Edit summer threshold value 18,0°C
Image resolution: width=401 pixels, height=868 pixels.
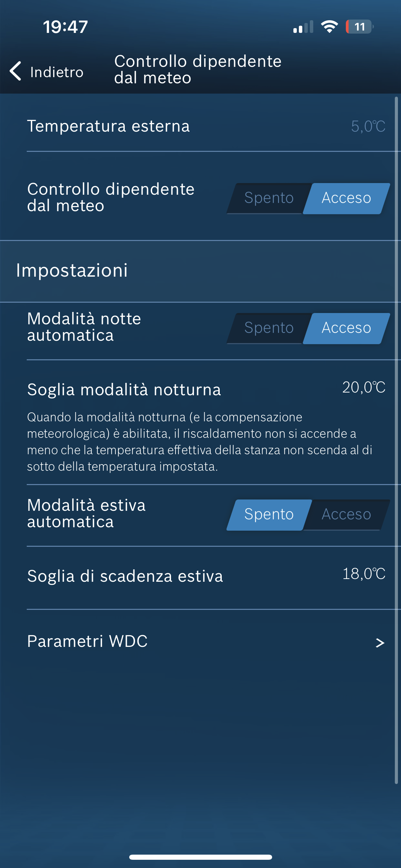pyautogui.click(x=364, y=574)
